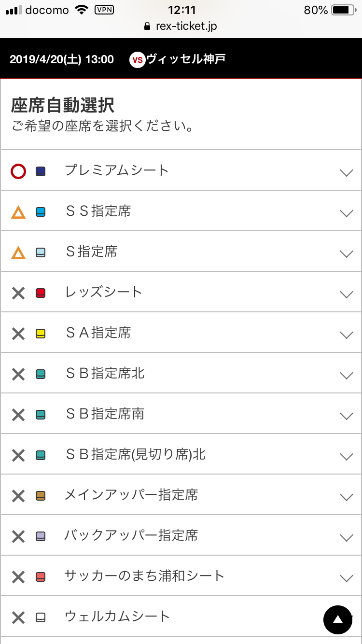Expand the ＳＢ指定席南 chevron
This screenshot has height=644, width=362.
[347, 416]
